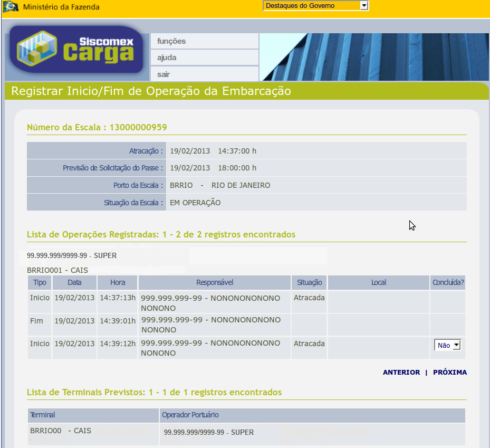This screenshot has width=490, height=448.
Task: Click the Concluída? column header
Action: 448,282
